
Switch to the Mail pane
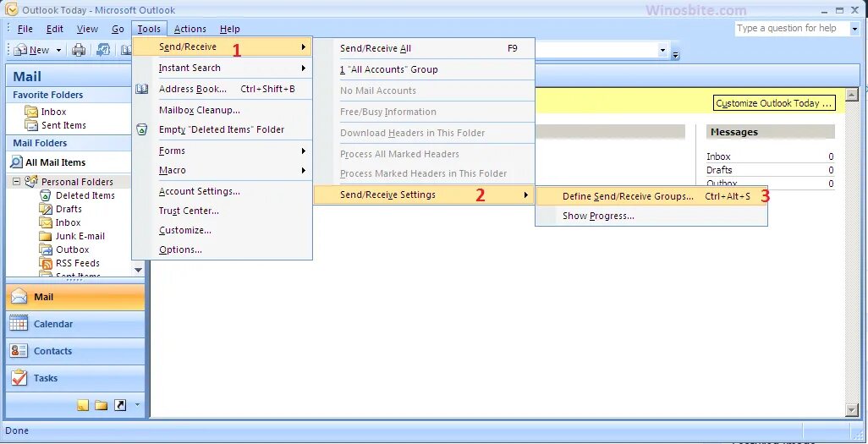75,298
